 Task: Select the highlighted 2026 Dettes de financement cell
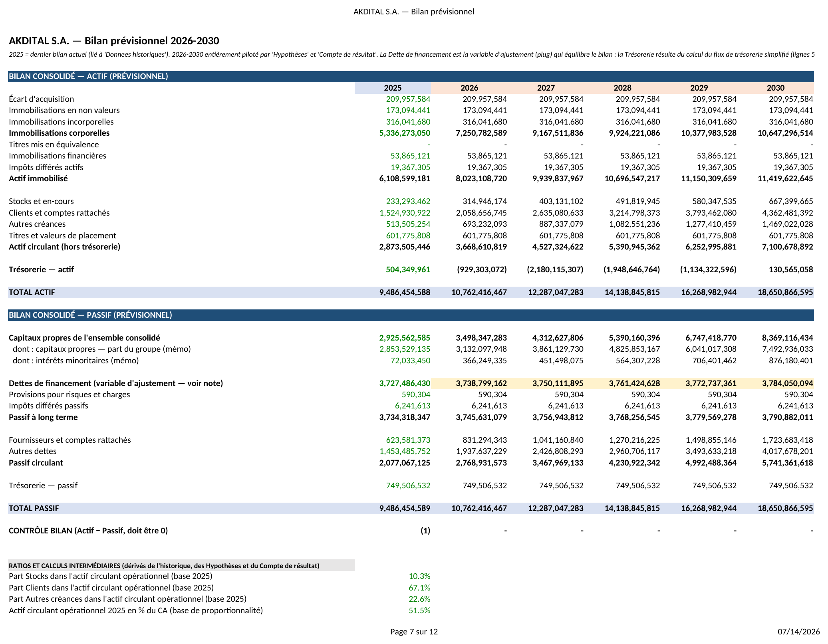[x=469, y=383]
